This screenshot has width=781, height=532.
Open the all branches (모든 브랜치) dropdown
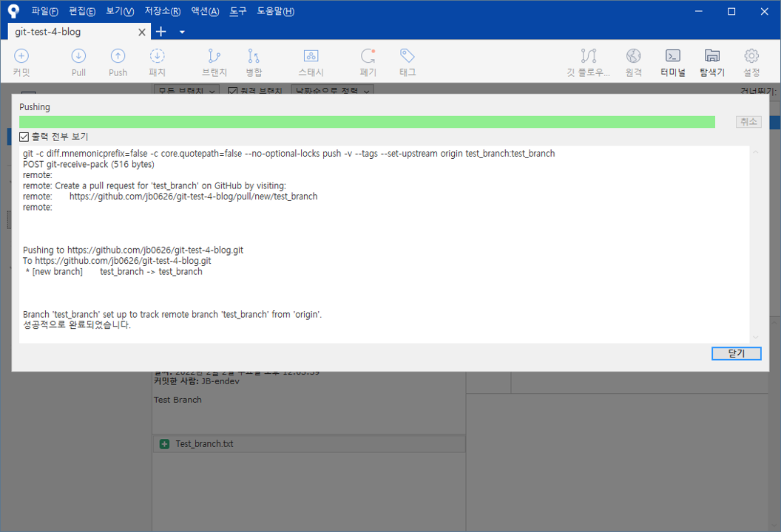pos(187,91)
